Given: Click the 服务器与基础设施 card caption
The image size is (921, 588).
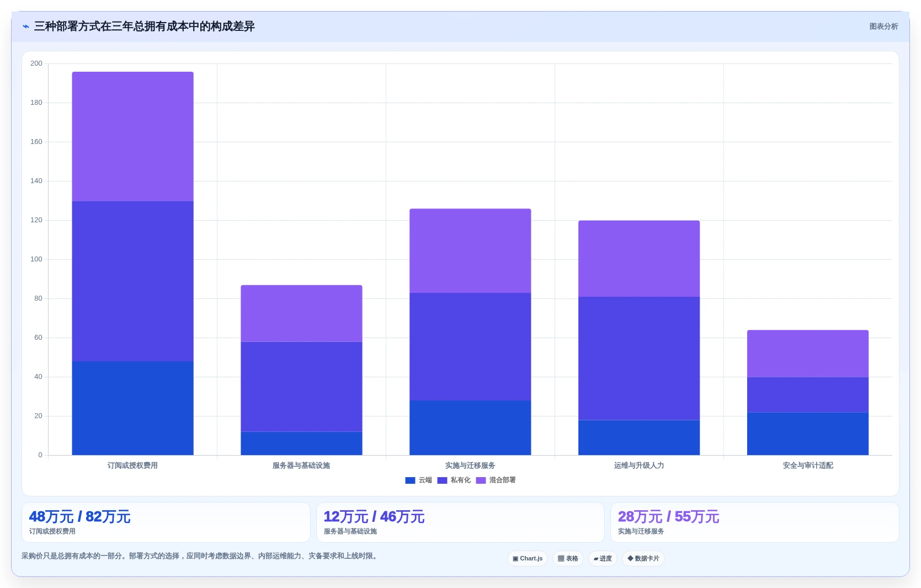Looking at the screenshot, I should [350, 532].
